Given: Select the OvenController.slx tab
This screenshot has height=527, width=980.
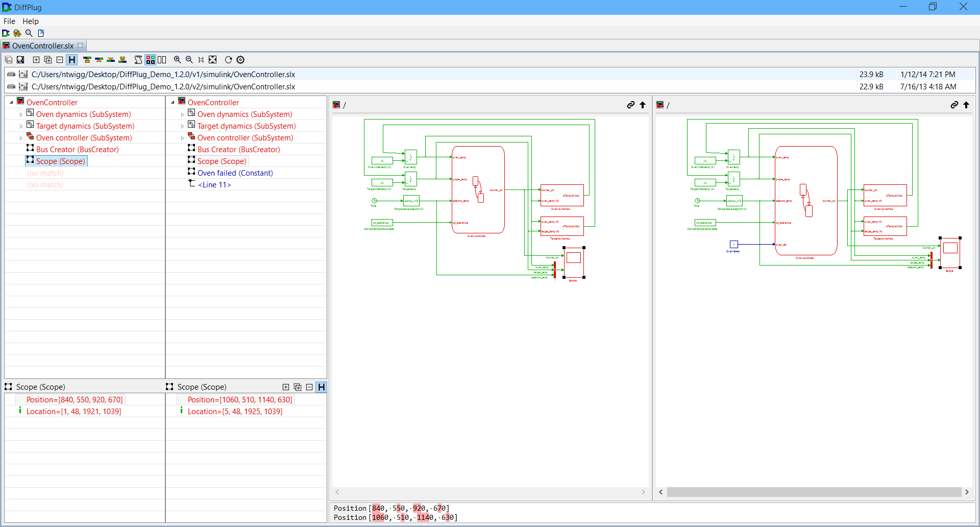Looking at the screenshot, I should 43,46.
